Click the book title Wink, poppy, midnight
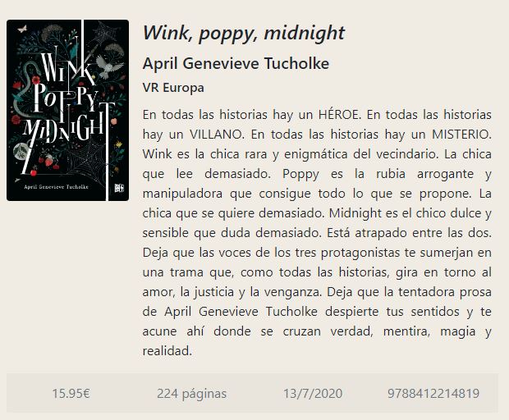509x420 pixels. (244, 33)
